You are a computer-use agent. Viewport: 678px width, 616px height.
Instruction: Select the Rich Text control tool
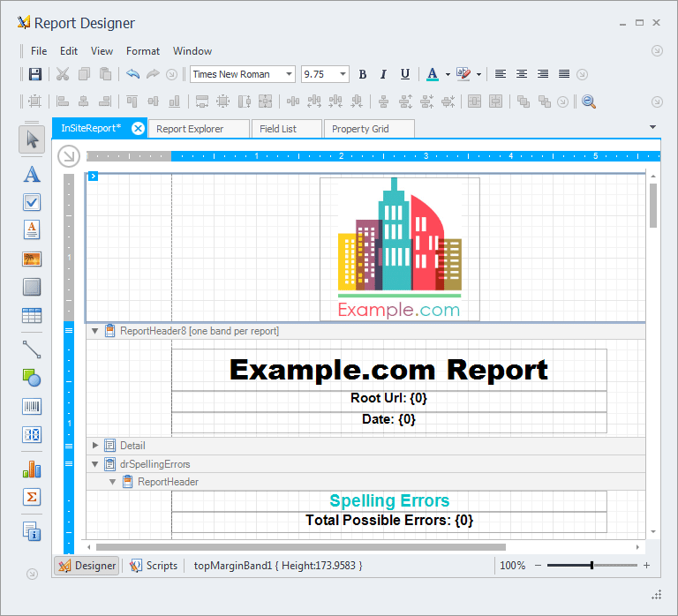(32, 230)
